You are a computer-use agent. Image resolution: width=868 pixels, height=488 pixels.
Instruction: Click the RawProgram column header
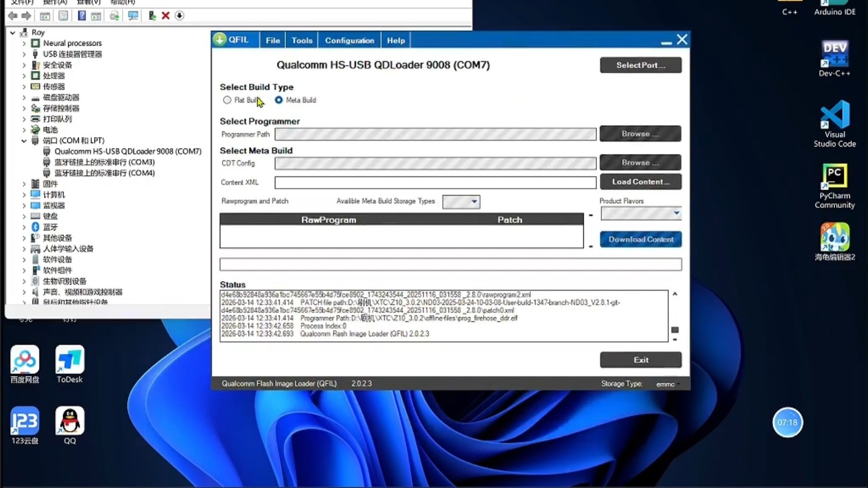pos(328,220)
